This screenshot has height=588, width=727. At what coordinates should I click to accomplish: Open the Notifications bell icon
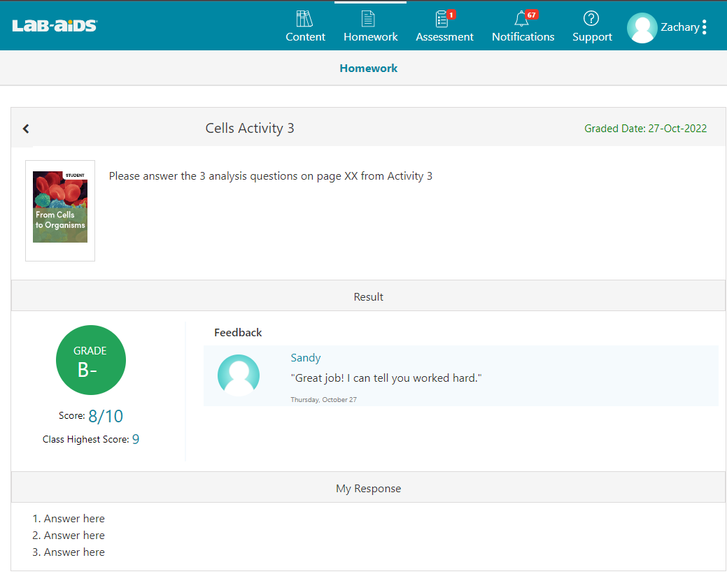tap(521, 19)
